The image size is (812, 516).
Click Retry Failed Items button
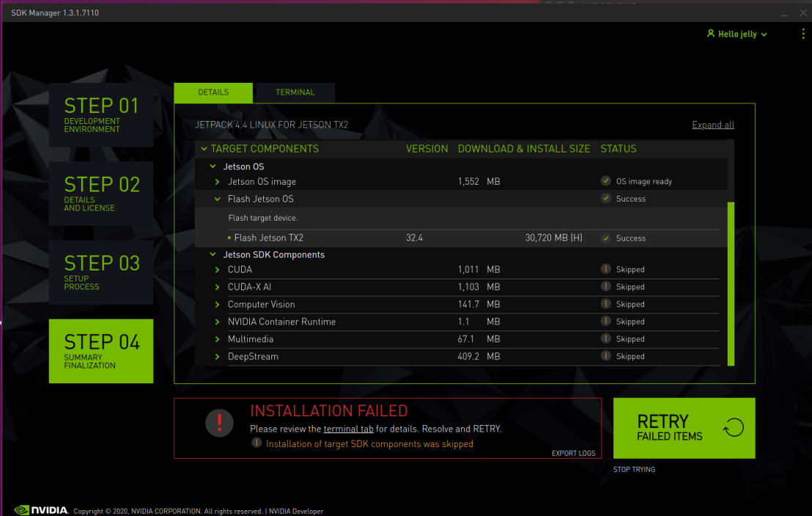[684, 428]
